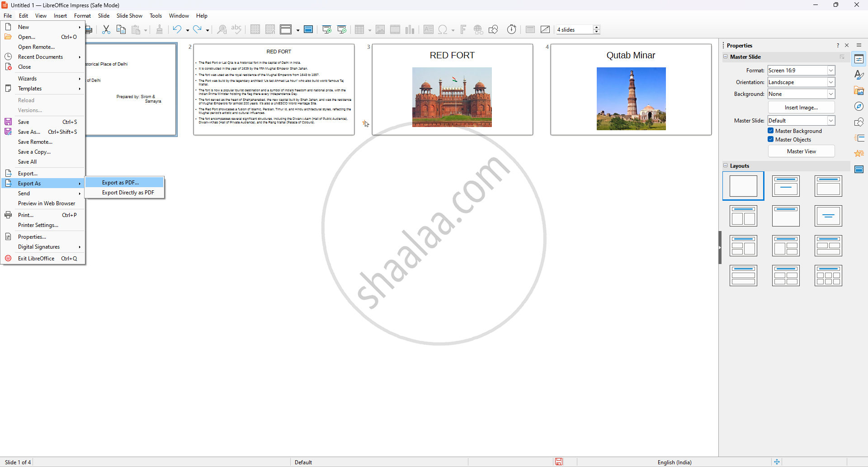868x467 pixels.
Task: Uncheck the Master Background checkbox
Action: click(771, 131)
